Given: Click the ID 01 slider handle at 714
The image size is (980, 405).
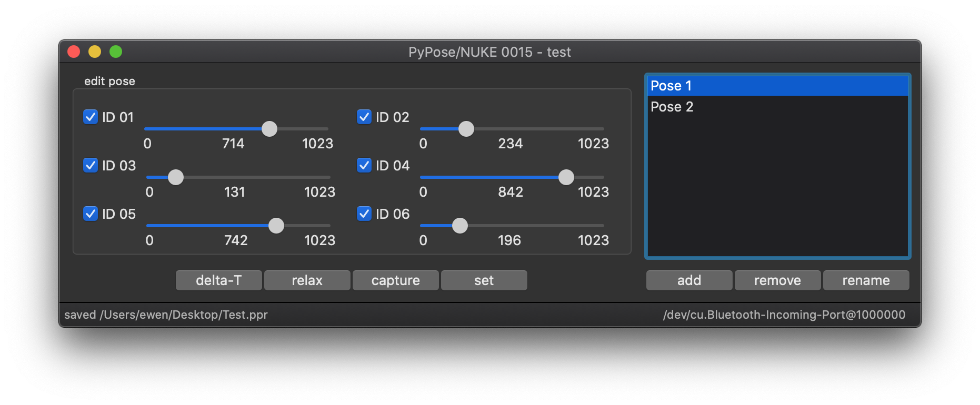Looking at the screenshot, I should (269, 129).
